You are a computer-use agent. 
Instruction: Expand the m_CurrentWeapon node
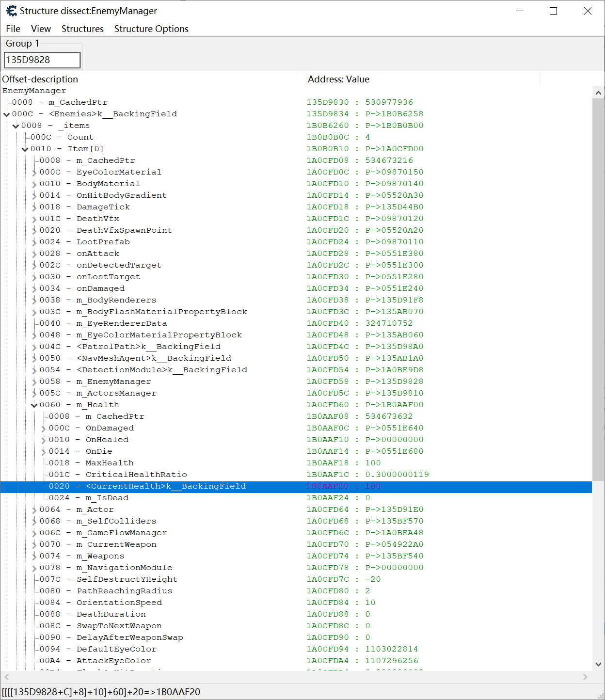click(x=34, y=545)
